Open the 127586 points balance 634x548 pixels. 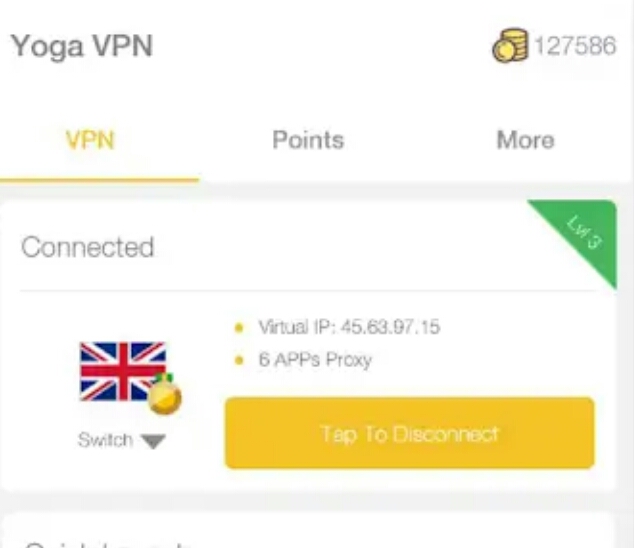tap(575, 45)
